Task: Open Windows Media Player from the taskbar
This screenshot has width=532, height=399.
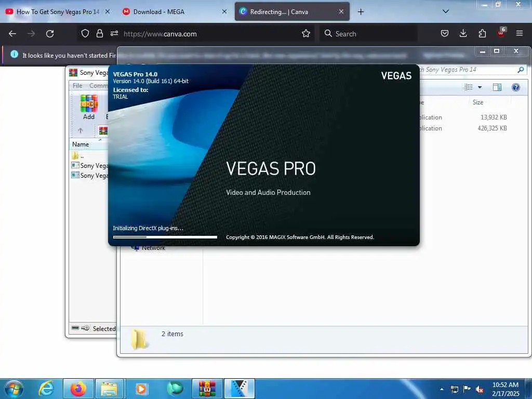Action: pyautogui.click(x=141, y=389)
